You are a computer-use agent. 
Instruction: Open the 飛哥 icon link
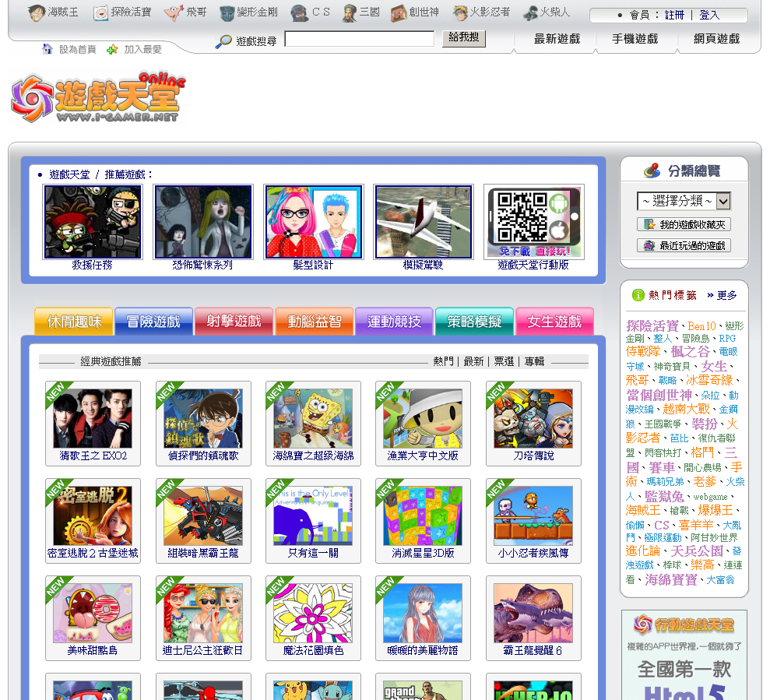coord(174,13)
